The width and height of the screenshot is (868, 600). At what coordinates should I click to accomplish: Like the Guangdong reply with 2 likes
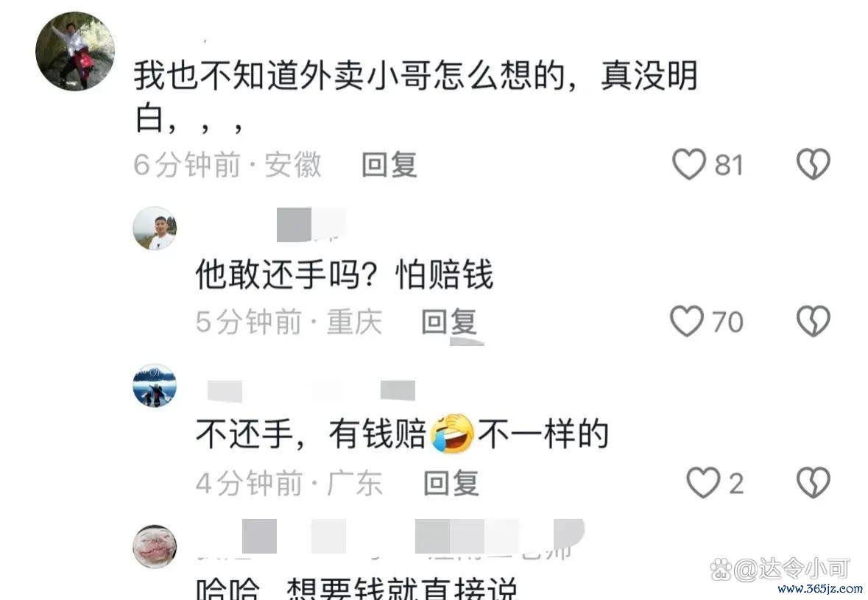703,483
